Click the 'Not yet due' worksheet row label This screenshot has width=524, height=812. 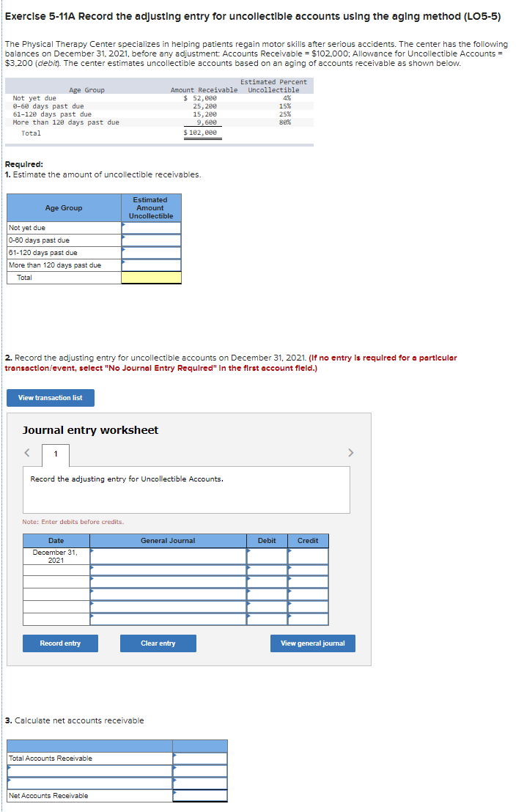(27, 228)
